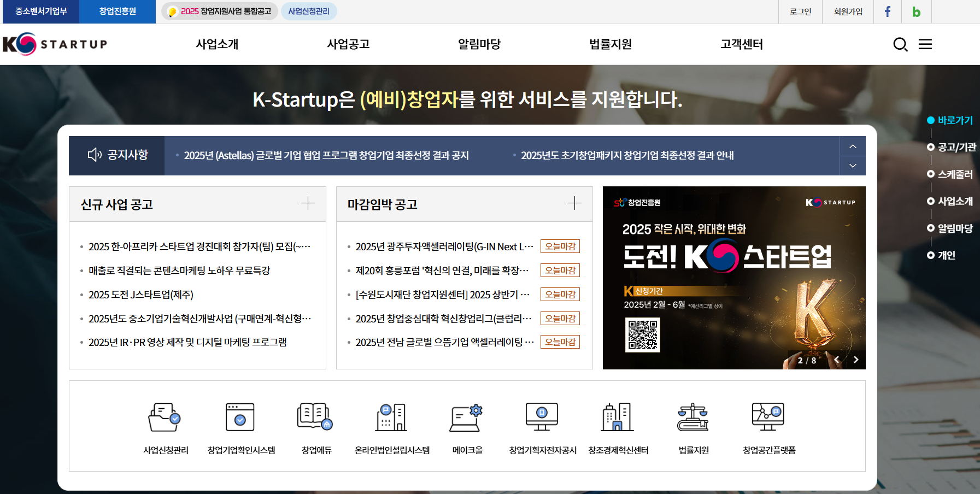Jump to 개인 side nav item

tap(941, 255)
